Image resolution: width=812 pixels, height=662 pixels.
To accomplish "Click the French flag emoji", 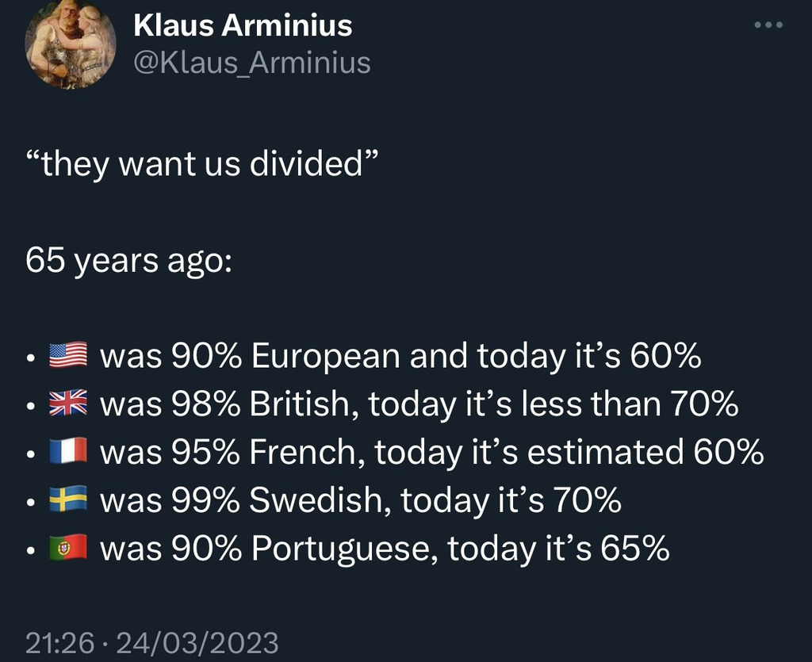I will [x=68, y=452].
